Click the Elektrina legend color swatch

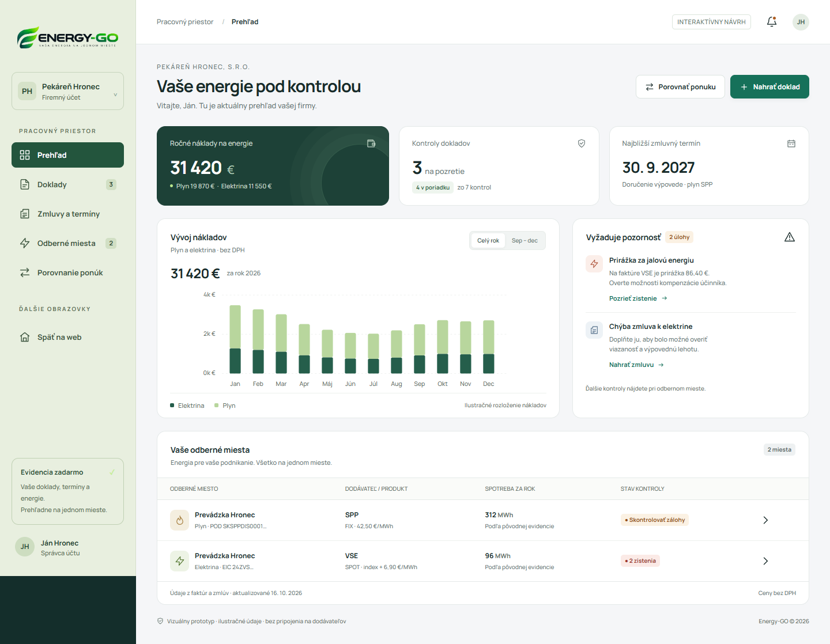coord(172,406)
